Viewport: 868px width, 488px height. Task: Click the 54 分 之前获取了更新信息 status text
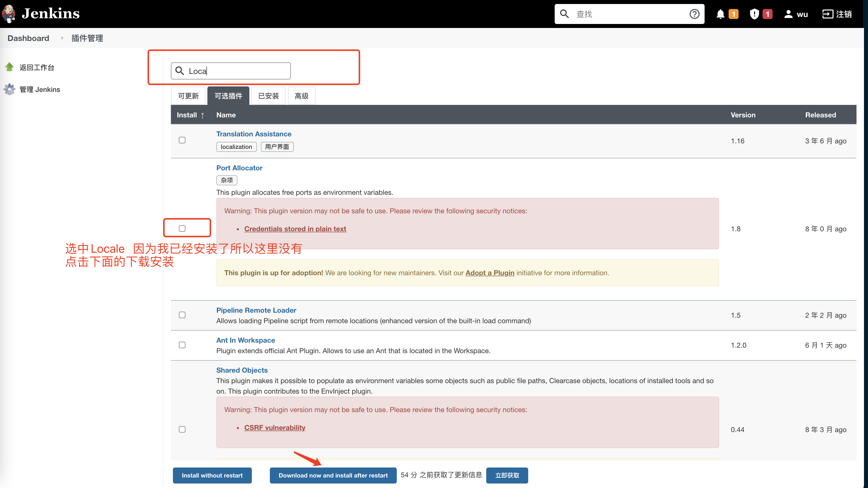click(441, 475)
